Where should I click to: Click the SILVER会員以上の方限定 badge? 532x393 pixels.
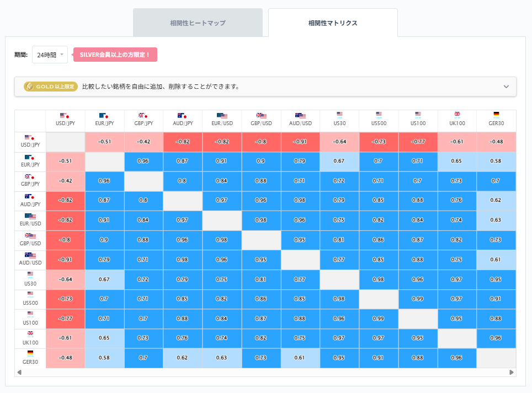116,54
